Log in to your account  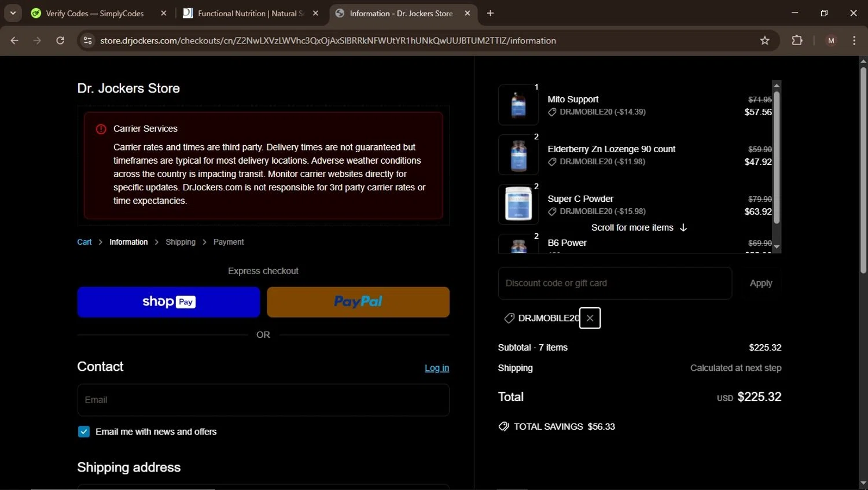pos(437,368)
